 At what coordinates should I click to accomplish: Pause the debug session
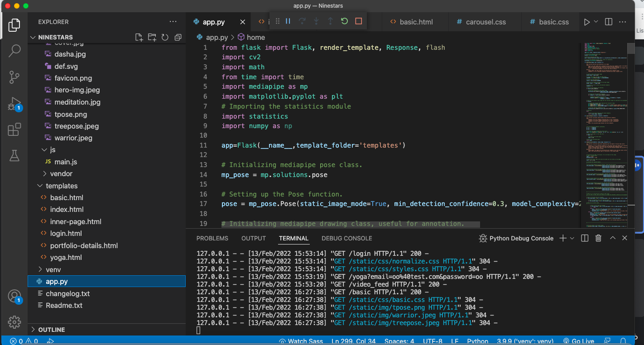click(288, 21)
